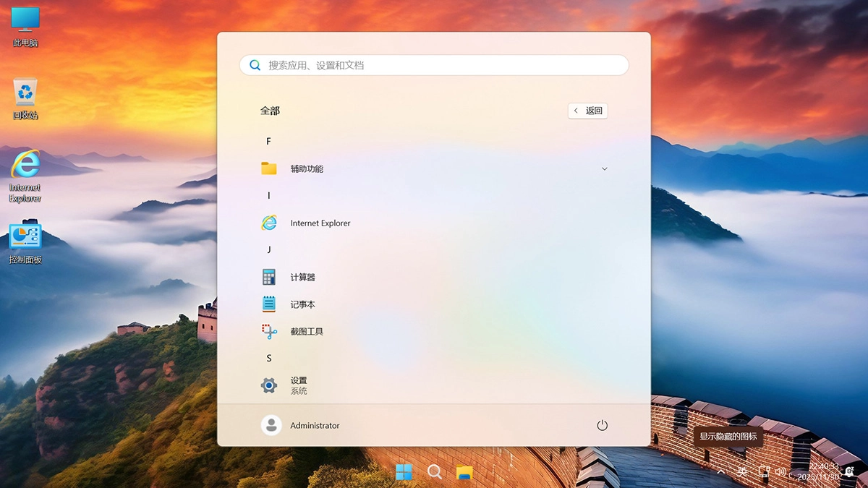Image resolution: width=868 pixels, height=488 pixels.
Task: Click the volume icon in system tray
Action: click(781, 472)
